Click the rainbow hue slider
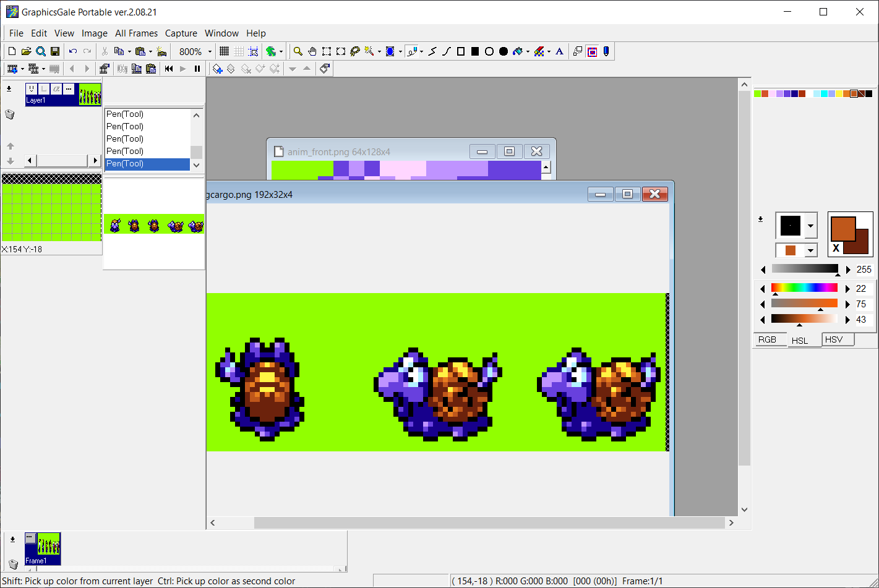The image size is (879, 588). point(804,288)
